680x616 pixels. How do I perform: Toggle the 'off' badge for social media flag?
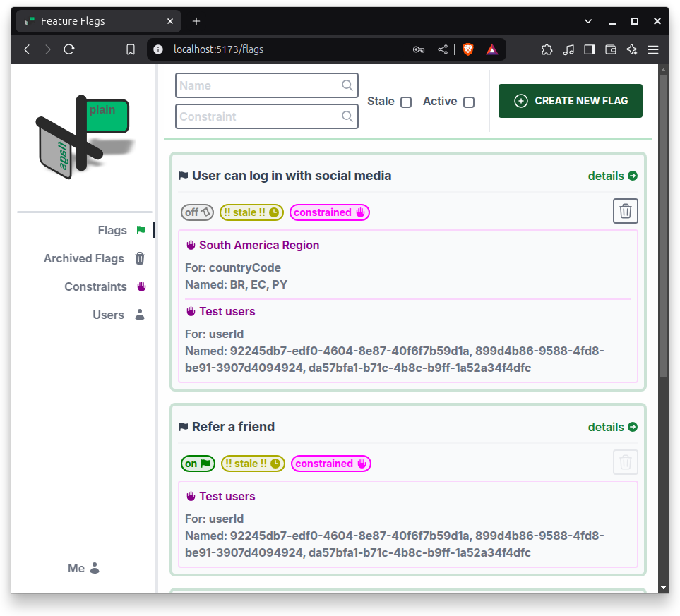197,212
